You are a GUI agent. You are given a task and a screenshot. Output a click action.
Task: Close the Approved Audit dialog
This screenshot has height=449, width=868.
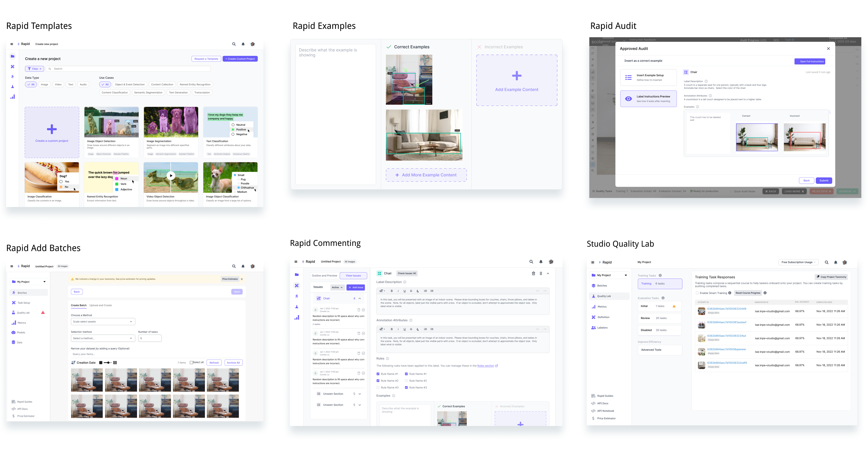[829, 49]
